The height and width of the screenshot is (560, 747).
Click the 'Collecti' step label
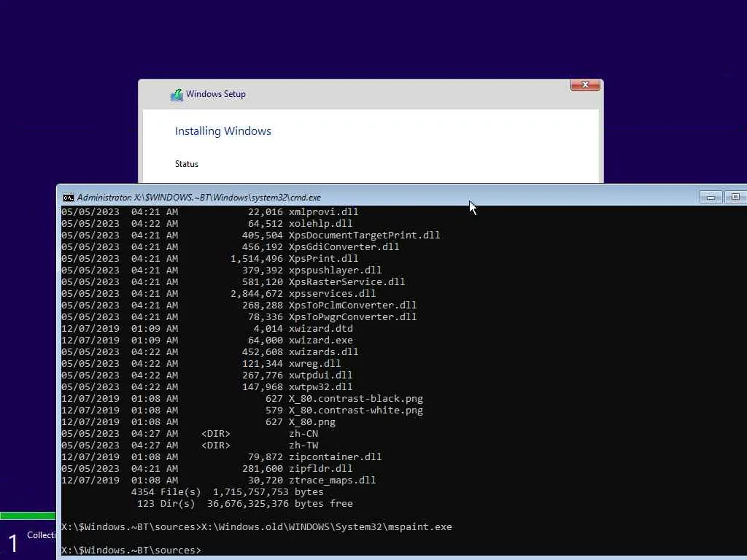click(x=42, y=535)
